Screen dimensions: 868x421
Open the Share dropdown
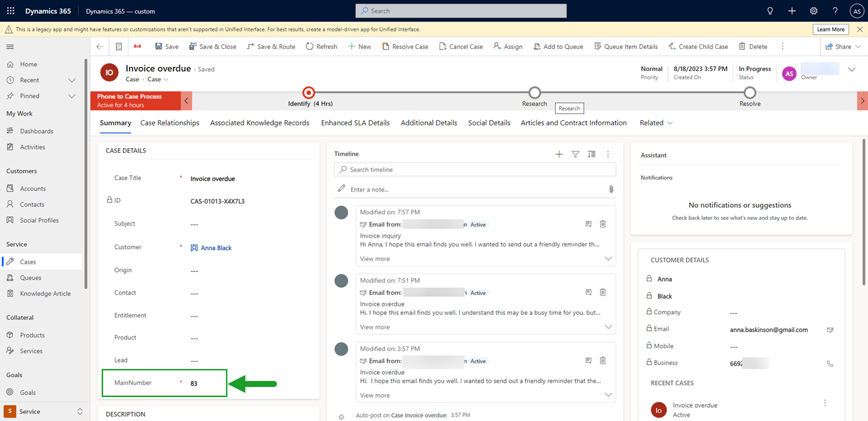(843, 47)
